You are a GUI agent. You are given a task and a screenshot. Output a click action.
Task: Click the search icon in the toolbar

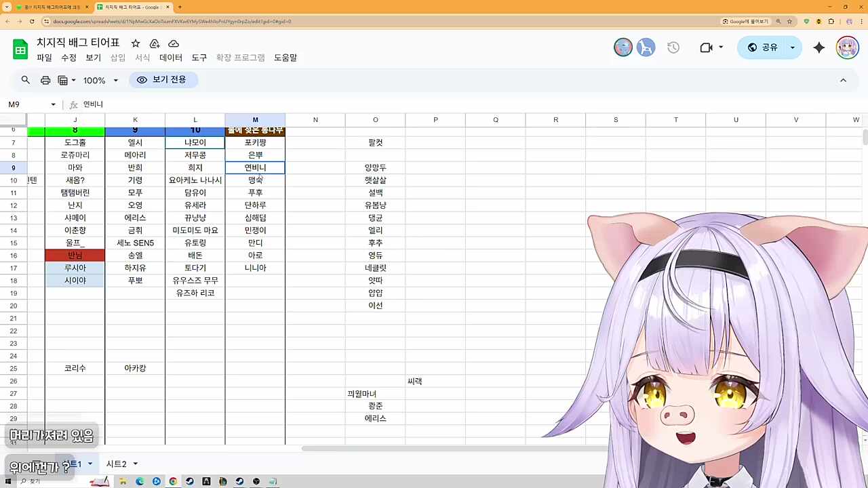[25, 80]
